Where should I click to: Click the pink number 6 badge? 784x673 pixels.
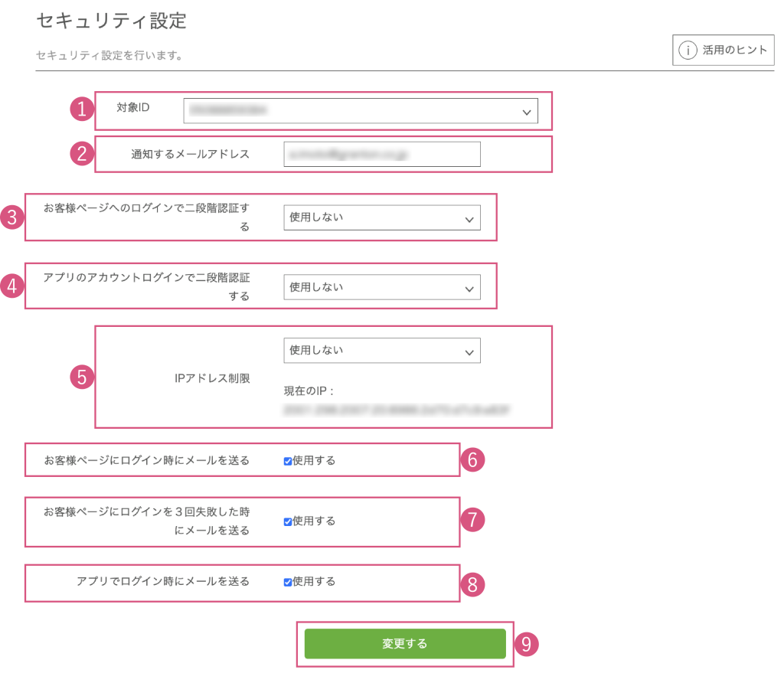pyautogui.click(x=473, y=460)
